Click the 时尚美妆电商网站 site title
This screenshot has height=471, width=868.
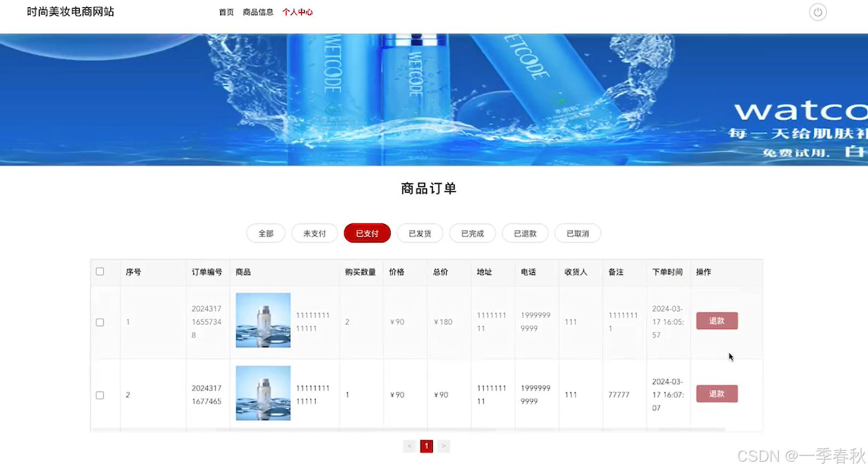tap(71, 12)
